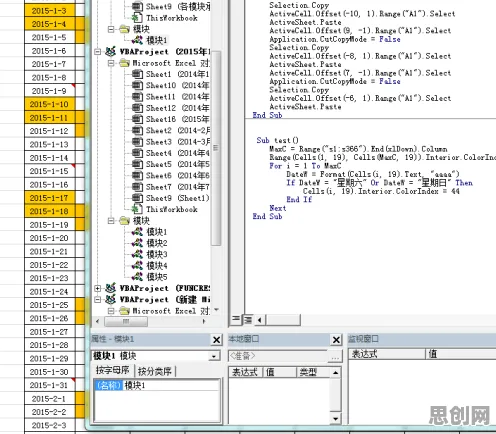Switch to the 按分类序 tab
This screenshot has height=434, width=496.
(x=155, y=371)
